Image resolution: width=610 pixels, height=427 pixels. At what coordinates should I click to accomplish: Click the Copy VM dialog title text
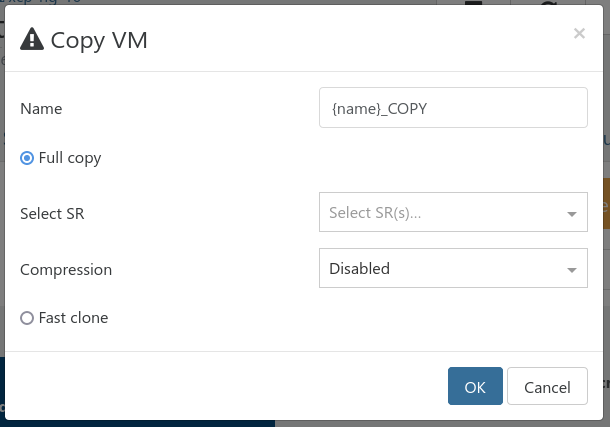(x=99, y=40)
